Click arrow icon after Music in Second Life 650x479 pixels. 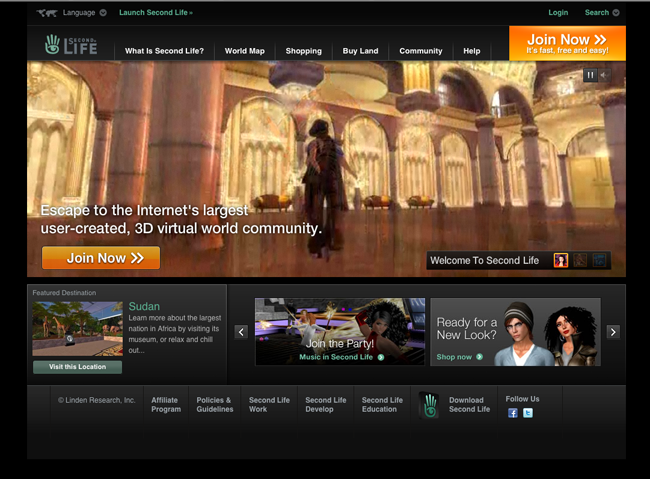pos(381,357)
